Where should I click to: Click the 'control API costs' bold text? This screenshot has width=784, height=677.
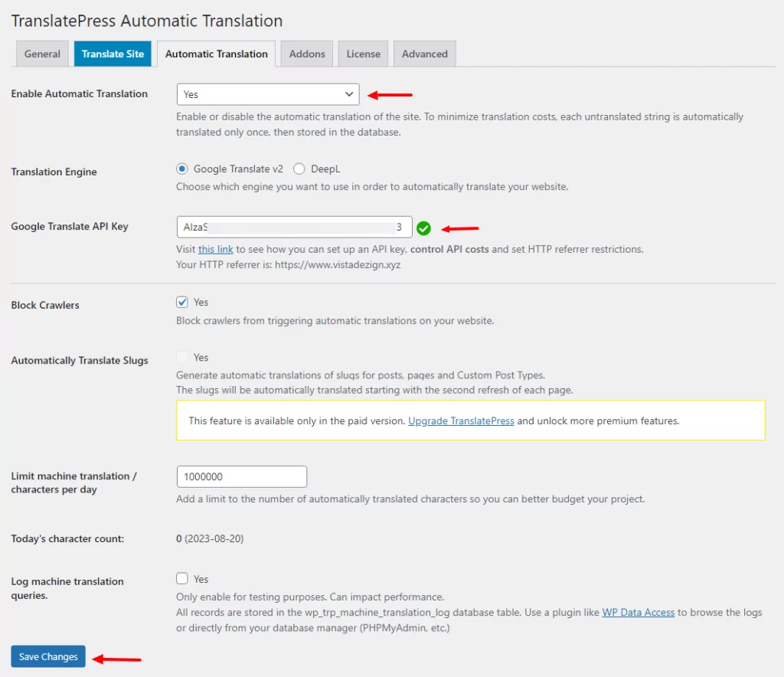pos(449,249)
